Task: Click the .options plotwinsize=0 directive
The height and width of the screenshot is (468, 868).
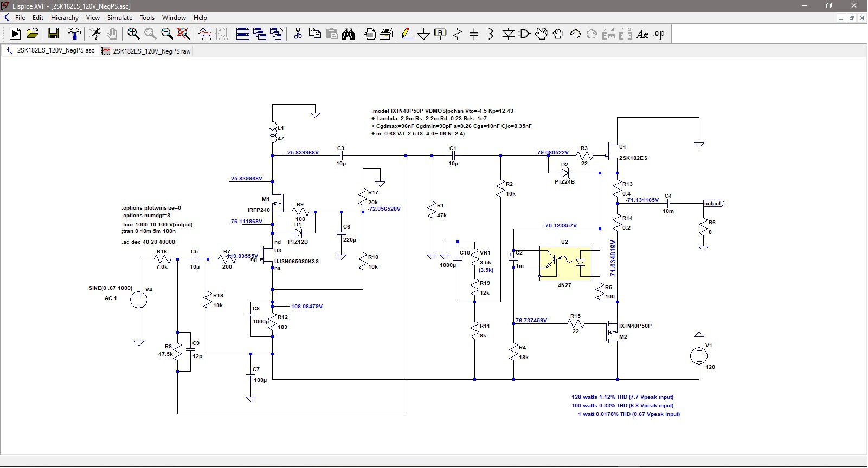Action: 151,207
